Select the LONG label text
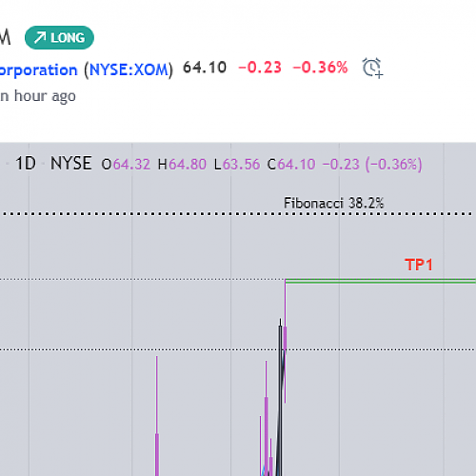Image resolution: width=476 pixels, height=476 pixels. [x=68, y=38]
